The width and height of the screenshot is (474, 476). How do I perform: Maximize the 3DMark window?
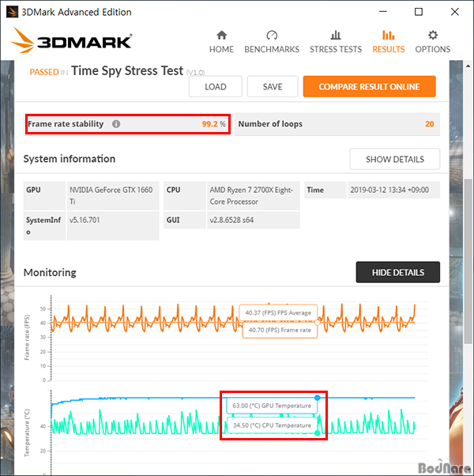pyautogui.click(x=419, y=12)
